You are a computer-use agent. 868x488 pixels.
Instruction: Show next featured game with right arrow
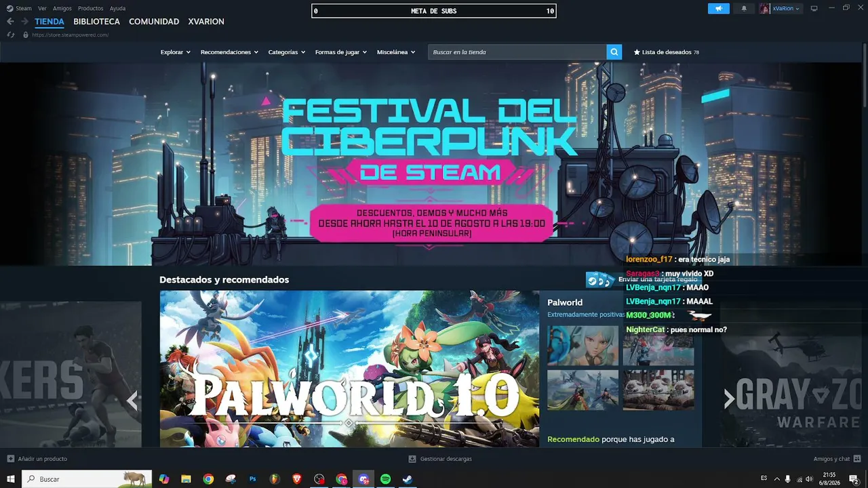[729, 400]
